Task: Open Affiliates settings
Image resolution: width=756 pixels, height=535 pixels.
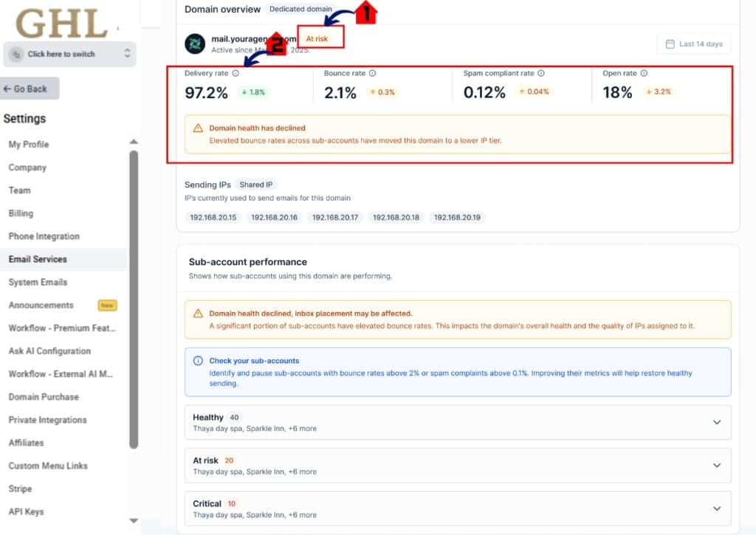Action: tap(26, 443)
